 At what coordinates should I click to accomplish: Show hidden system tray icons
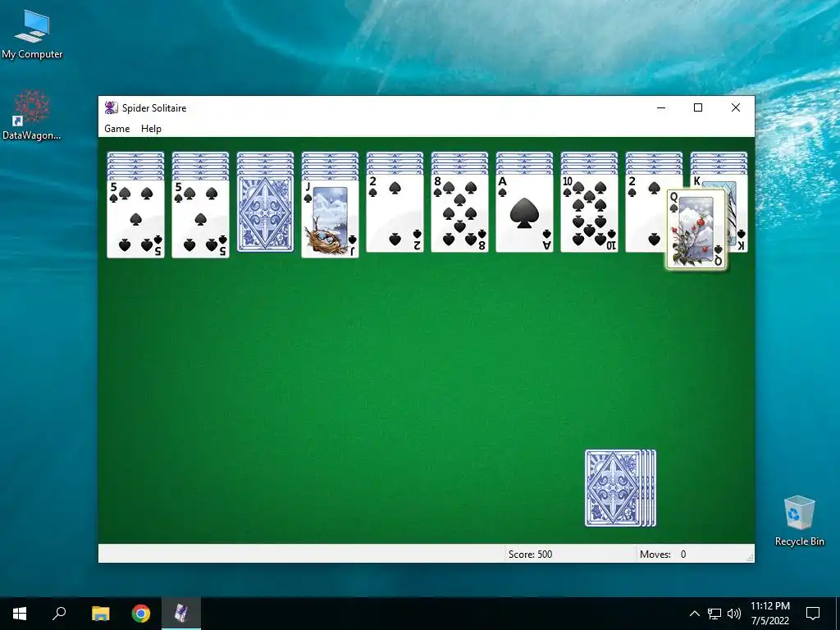pyautogui.click(x=694, y=614)
